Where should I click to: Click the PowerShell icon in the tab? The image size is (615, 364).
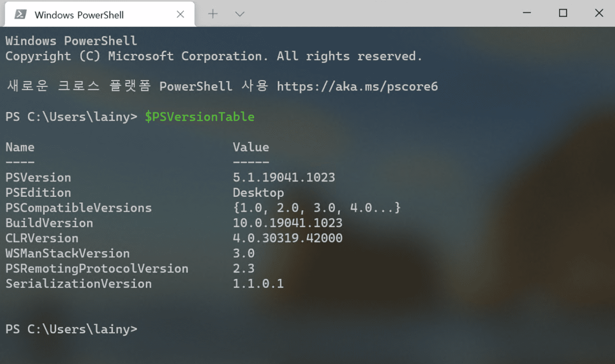(x=20, y=15)
